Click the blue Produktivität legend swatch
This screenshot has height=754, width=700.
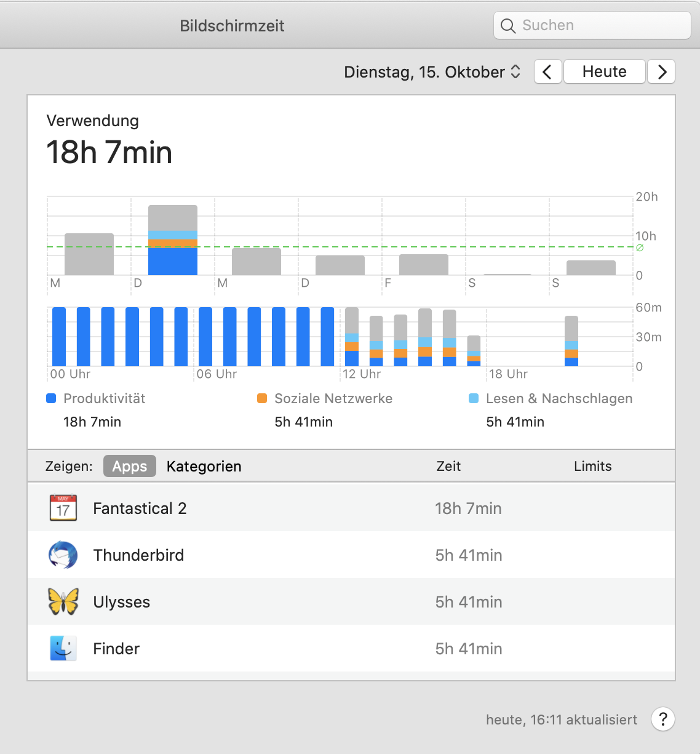[x=52, y=398]
